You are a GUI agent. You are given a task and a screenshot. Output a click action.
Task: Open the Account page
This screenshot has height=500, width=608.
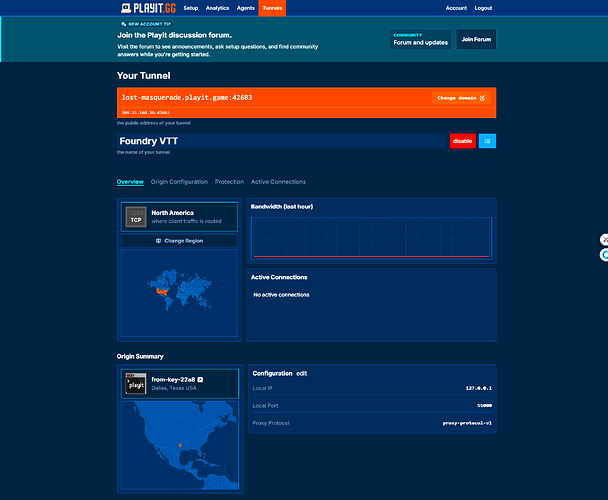pyautogui.click(x=456, y=8)
